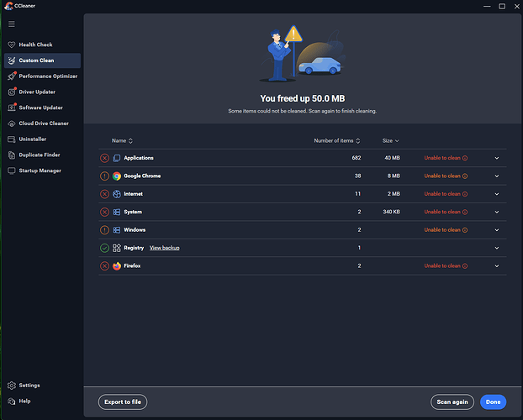This screenshot has width=523, height=420.
Task: Click the Applications category icon
Action: point(117,158)
